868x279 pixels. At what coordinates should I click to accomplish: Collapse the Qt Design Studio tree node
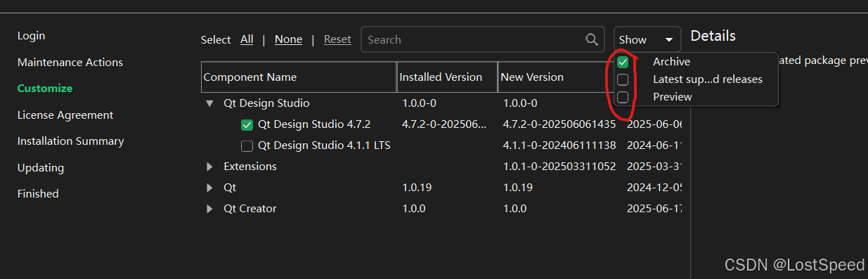tap(209, 103)
